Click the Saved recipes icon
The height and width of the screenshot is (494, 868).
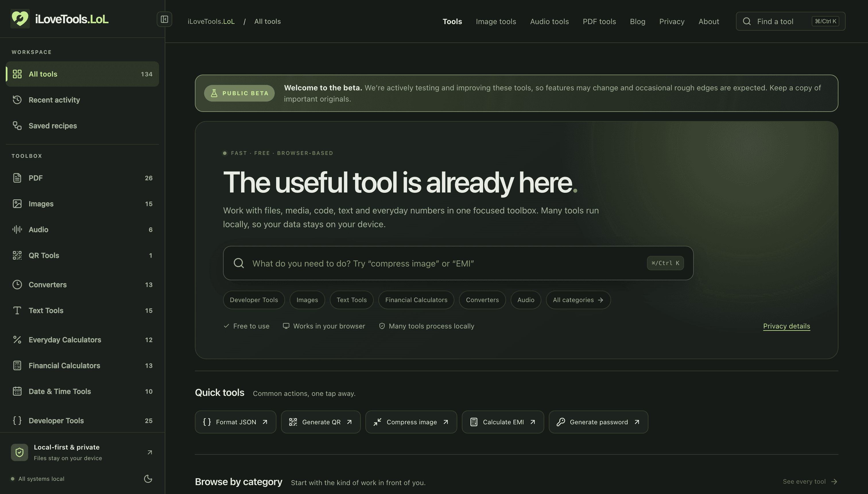tap(17, 126)
